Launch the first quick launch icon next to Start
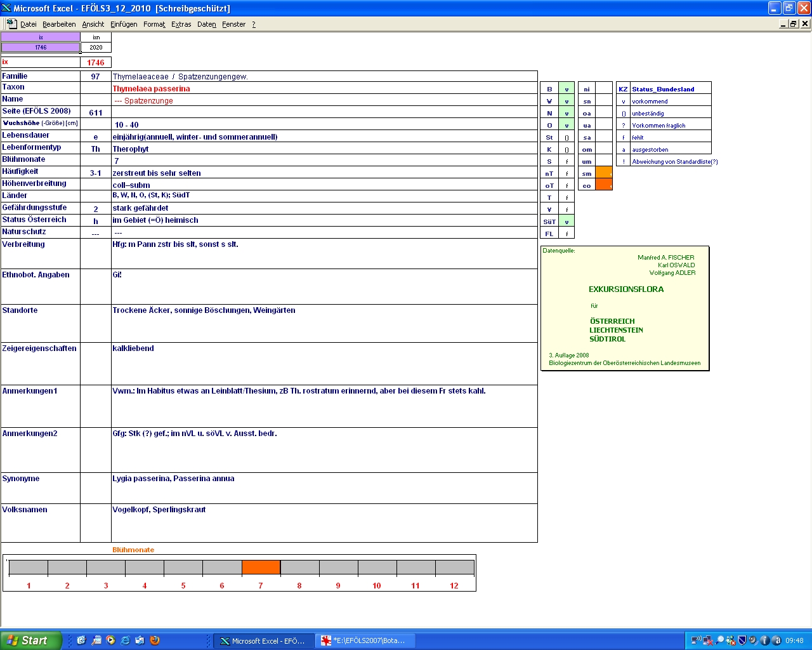 [81, 640]
